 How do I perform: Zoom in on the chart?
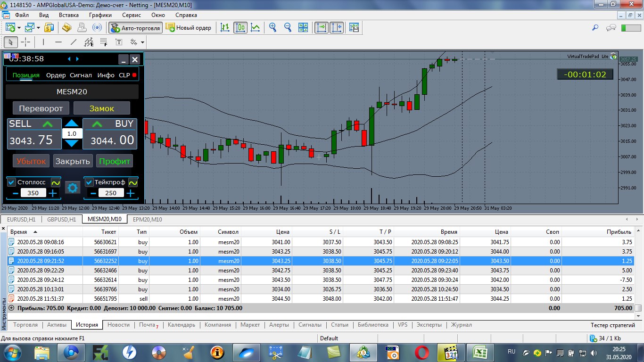coord(272,27)
